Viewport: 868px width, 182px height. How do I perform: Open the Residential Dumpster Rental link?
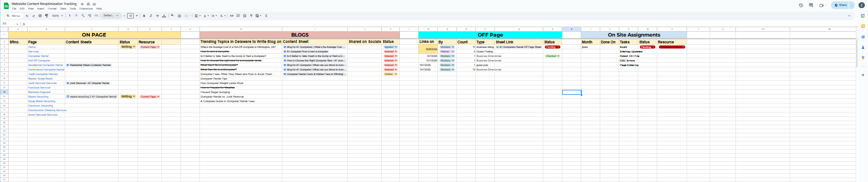(x=46, y=65)
